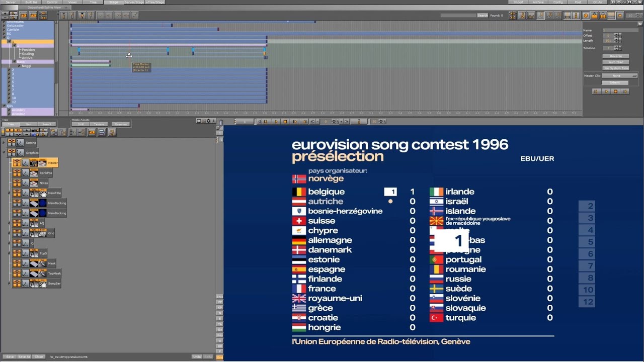Select the Views tab
Image resolution: width=644 pixels, height=362 pixels.
[x=72, y=2]
